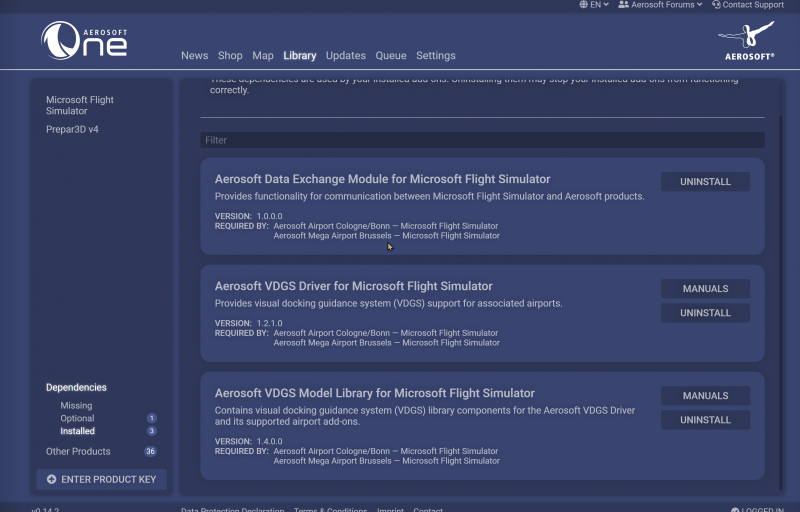The height and width of the screenshot is (512, 800).
Task: Select the Library tab
Action: pyautogui.click(x=299, y=56)
